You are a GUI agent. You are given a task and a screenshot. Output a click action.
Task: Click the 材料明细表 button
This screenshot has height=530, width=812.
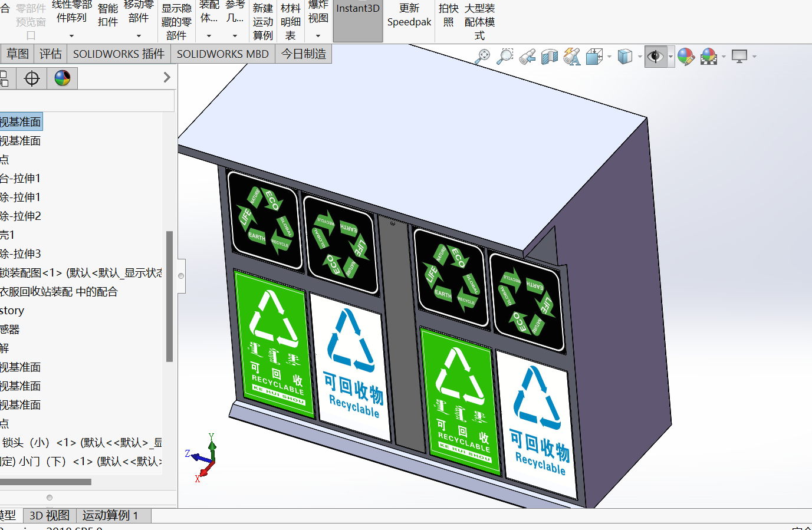pos(291,22)
